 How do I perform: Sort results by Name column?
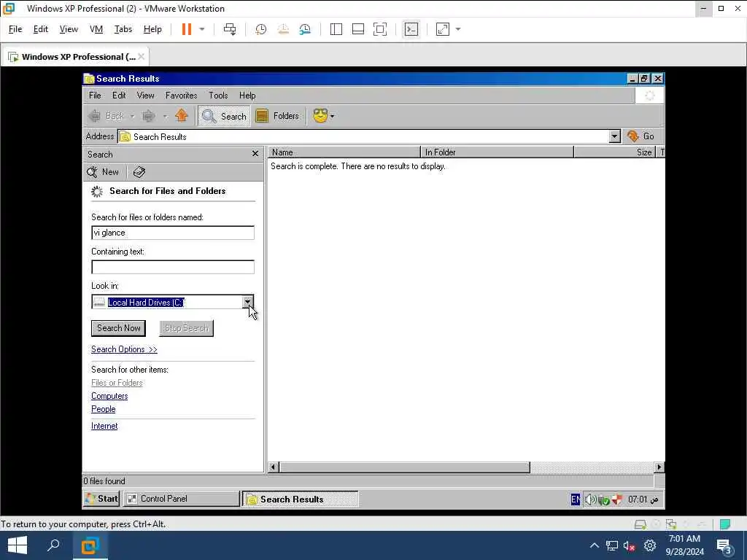344,152
